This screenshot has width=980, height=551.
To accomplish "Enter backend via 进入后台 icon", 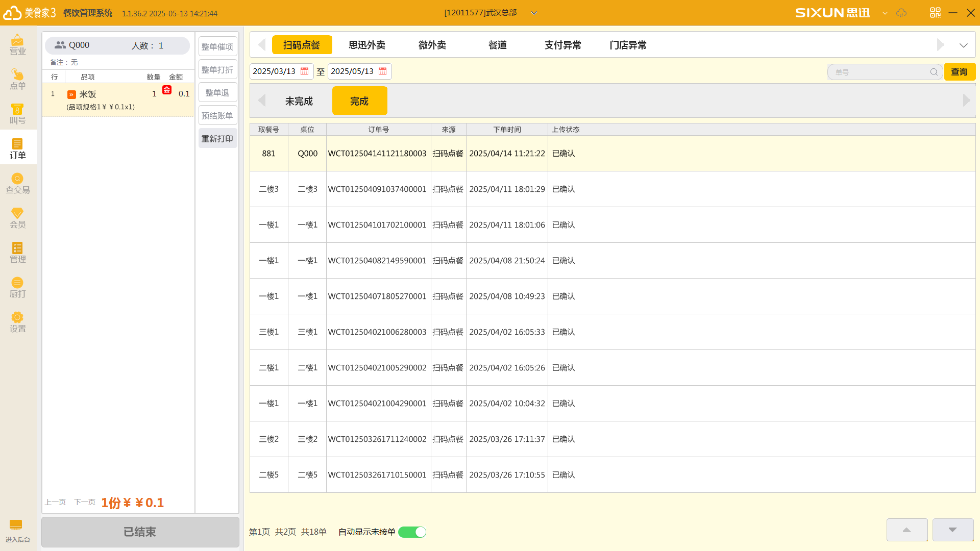I will point(17,531).
